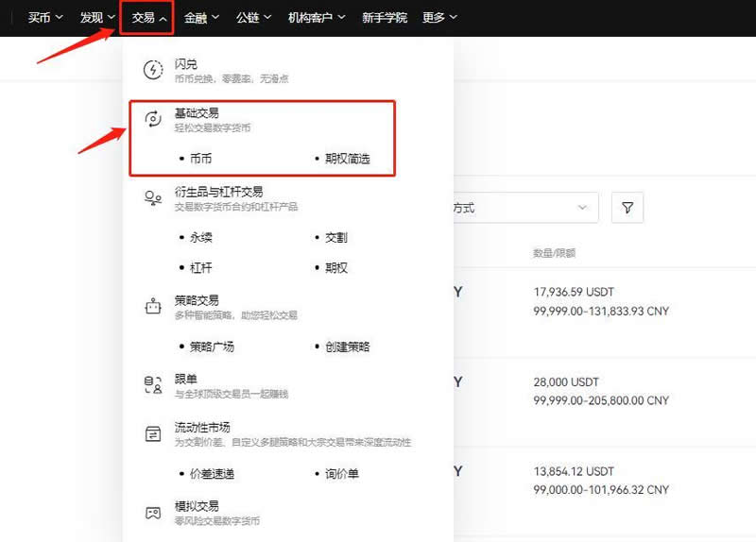Click the 模拟交易 gamepad icon

152,513
